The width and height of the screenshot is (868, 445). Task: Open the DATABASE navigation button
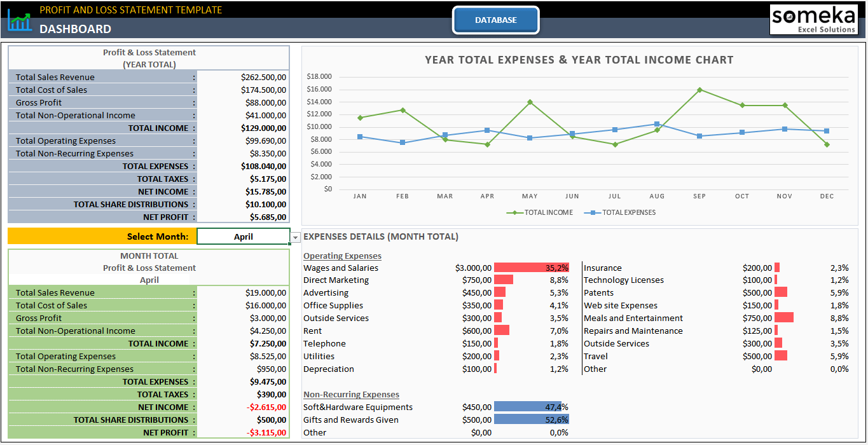(x=495, y=20)
